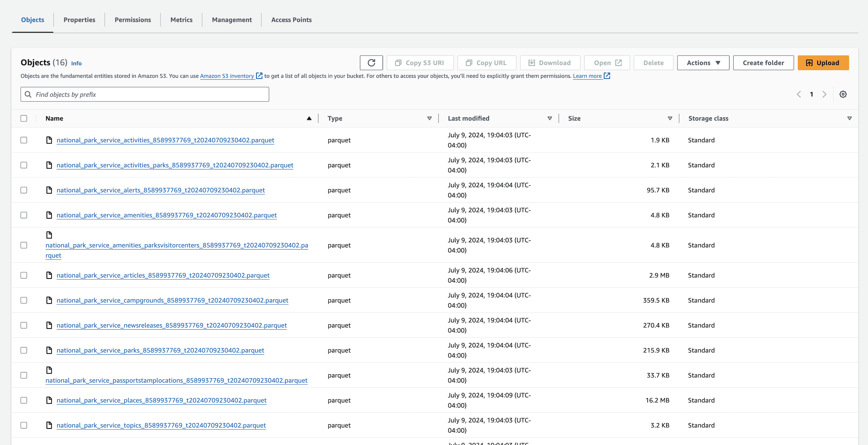Check the select all objects checkbox
The width and height of the screenshot is (868, 445).
click(x=24, y=118)
